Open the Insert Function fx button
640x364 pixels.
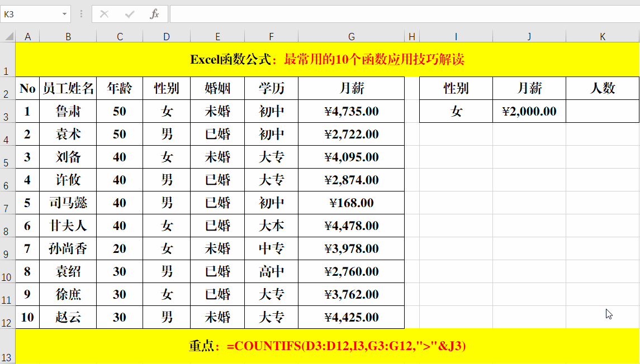(154, 15)
